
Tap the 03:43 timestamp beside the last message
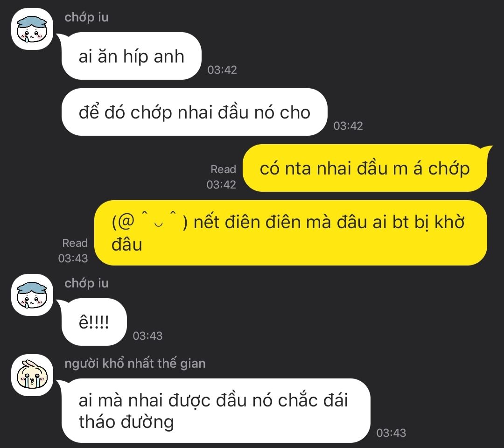(391, 433)
